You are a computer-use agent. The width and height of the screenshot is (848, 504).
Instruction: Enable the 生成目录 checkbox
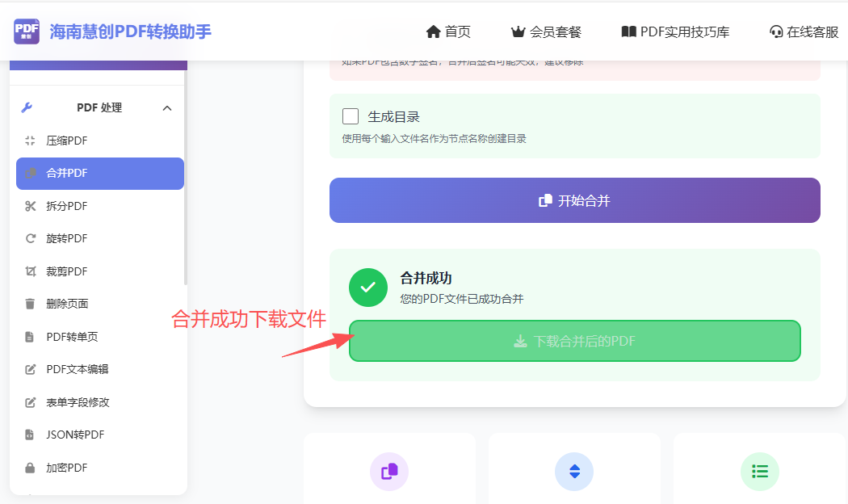tap(351, 116)
